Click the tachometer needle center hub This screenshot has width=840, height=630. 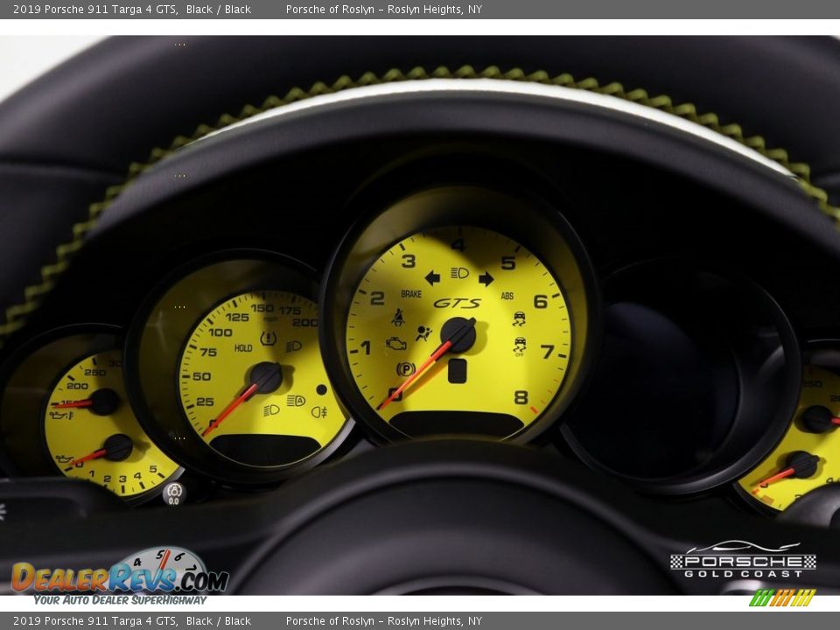(x=458, y=335)
